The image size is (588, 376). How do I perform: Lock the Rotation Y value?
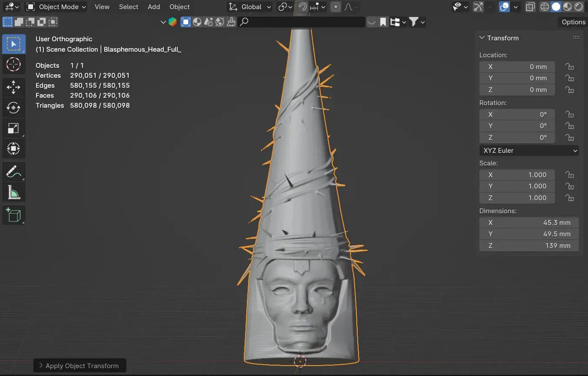[x=569, y=126]
